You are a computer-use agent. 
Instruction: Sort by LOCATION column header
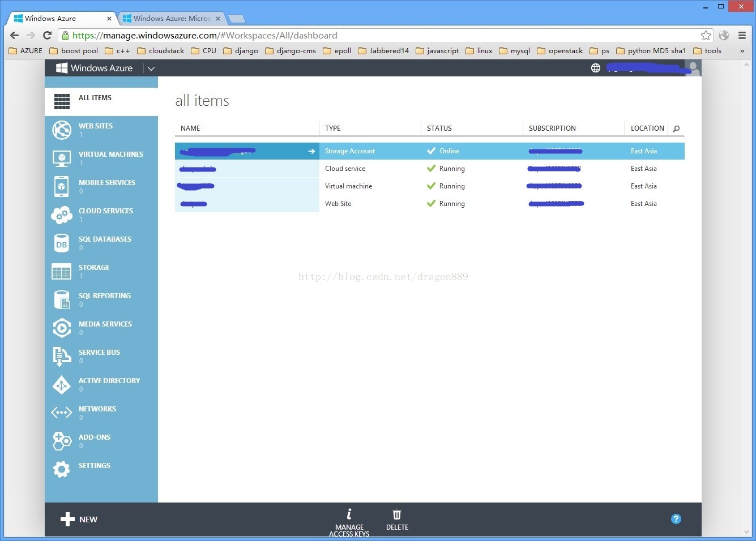click(647, 128)
